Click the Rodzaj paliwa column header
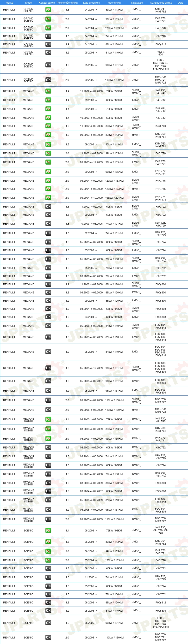The image size is (188, 644). pos(47,2)
